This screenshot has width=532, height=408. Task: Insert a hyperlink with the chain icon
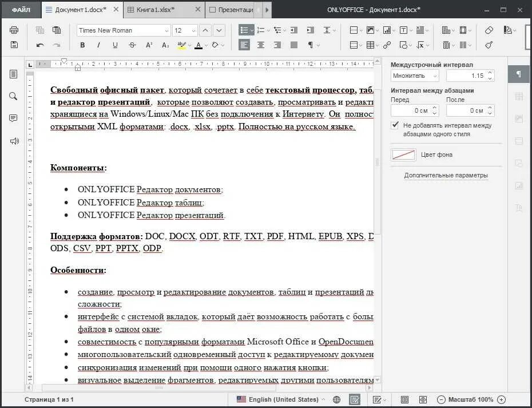(387, 45)
